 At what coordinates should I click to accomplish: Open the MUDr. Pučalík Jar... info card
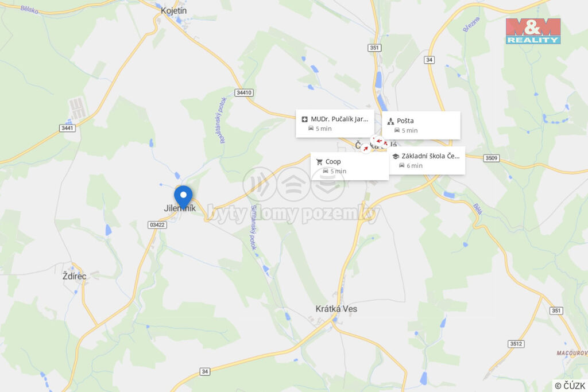[335, 123]
